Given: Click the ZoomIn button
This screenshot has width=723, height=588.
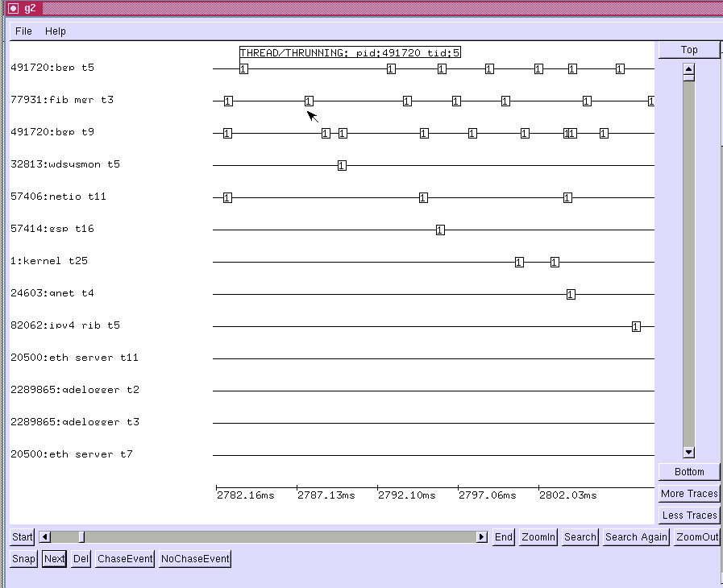Looking at the screenshot, I should click(x=538, y=537).
